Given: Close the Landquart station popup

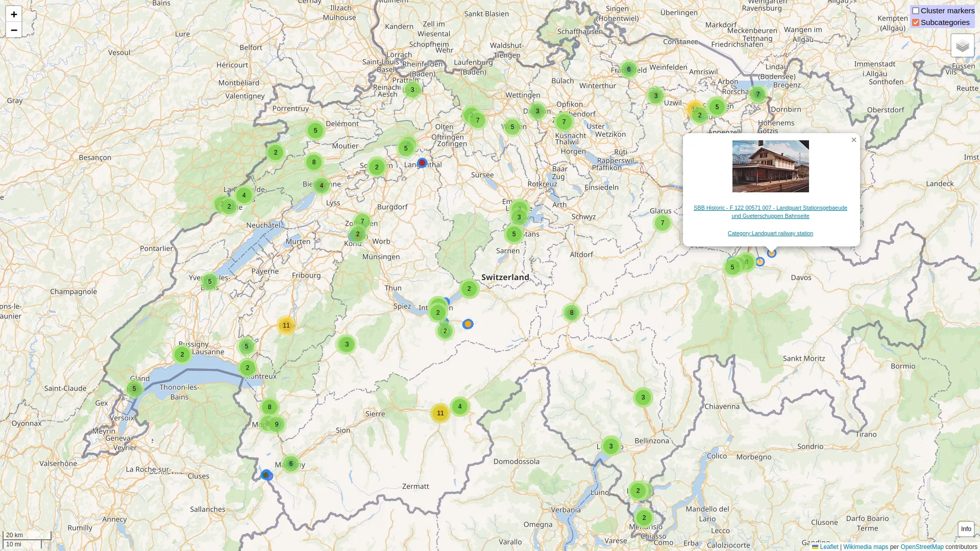Looking at the screenshot, I should pos(854,140).
